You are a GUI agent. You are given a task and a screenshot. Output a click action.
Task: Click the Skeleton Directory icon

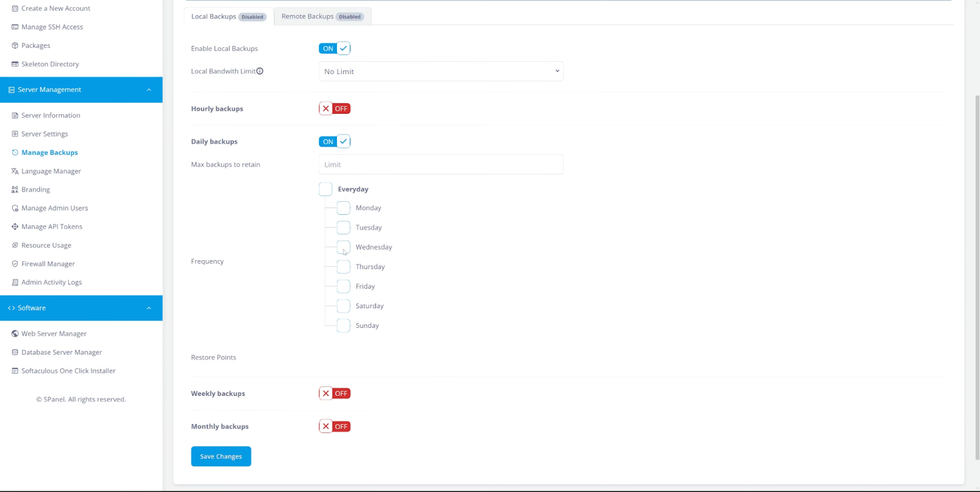[x=15, y=64]
